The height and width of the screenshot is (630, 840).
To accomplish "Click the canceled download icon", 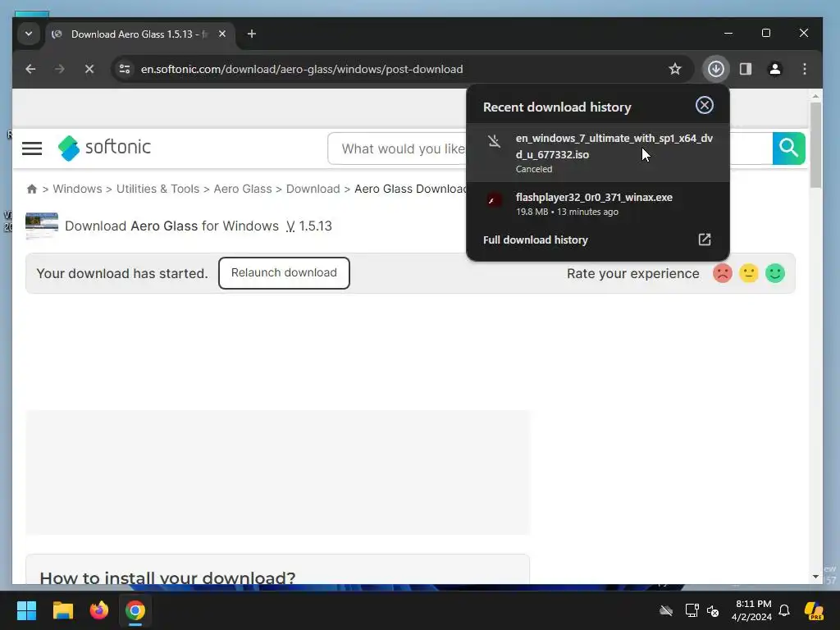I will pos(494,141).
